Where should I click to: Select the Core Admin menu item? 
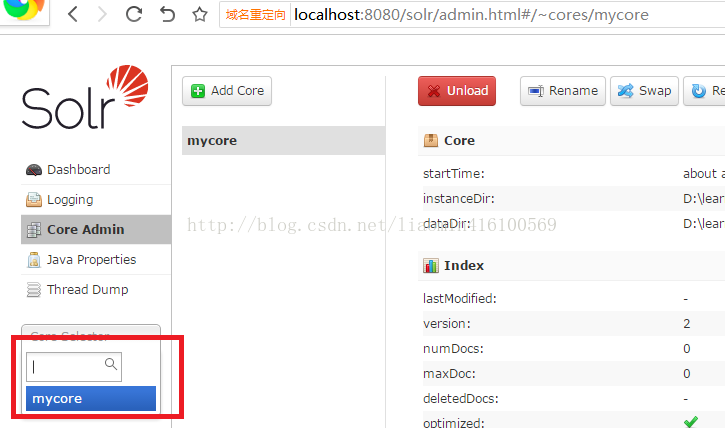pyautogui.click(x=96, y=229)
